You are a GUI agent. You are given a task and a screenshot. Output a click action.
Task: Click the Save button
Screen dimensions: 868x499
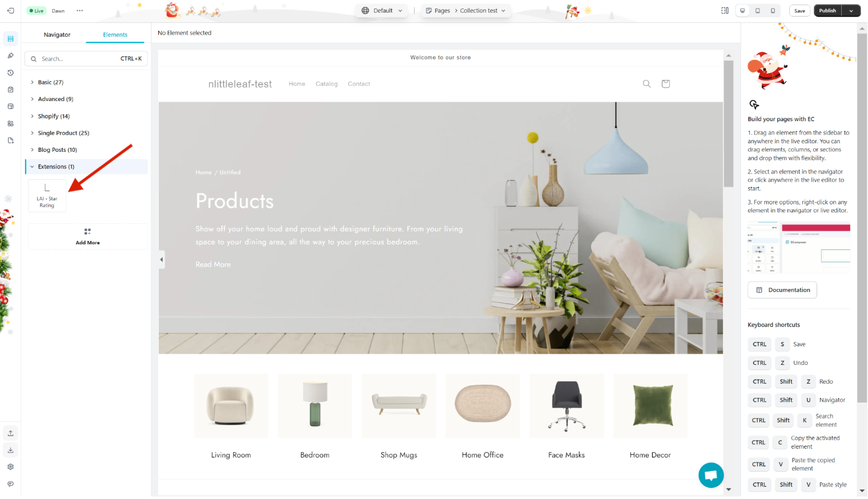coord(799,10)
